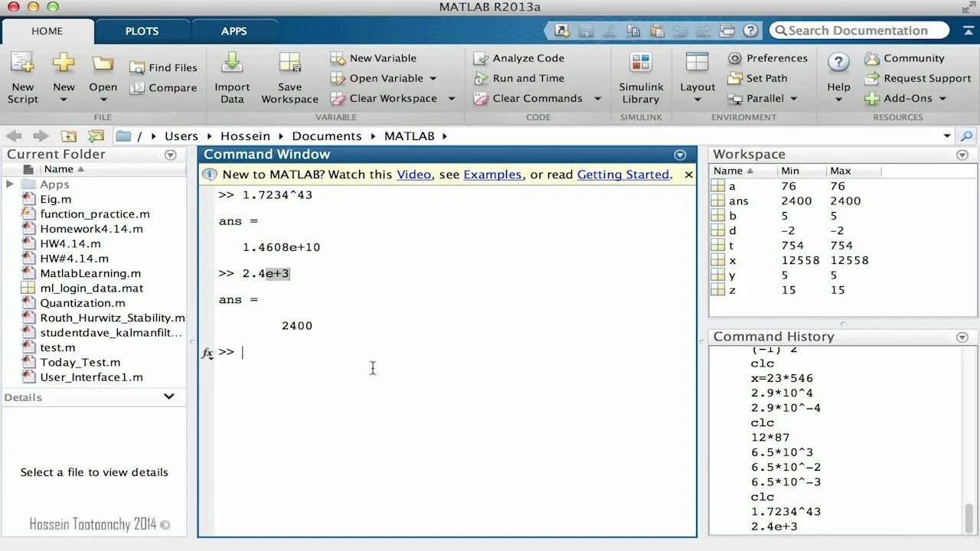Open the Community resource
Image resolution: width=980 pixels, height=551 pixels.
[x=904, y=58]
